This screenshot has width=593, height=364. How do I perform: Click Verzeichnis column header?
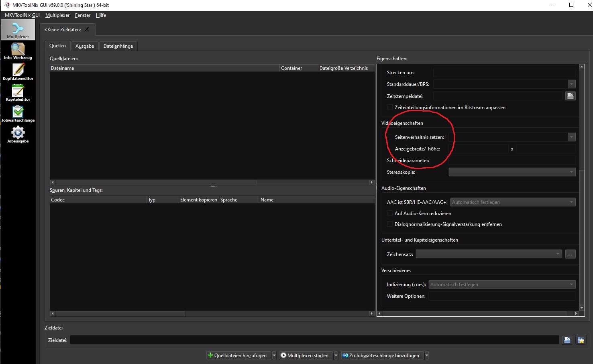tap(359, 68)
